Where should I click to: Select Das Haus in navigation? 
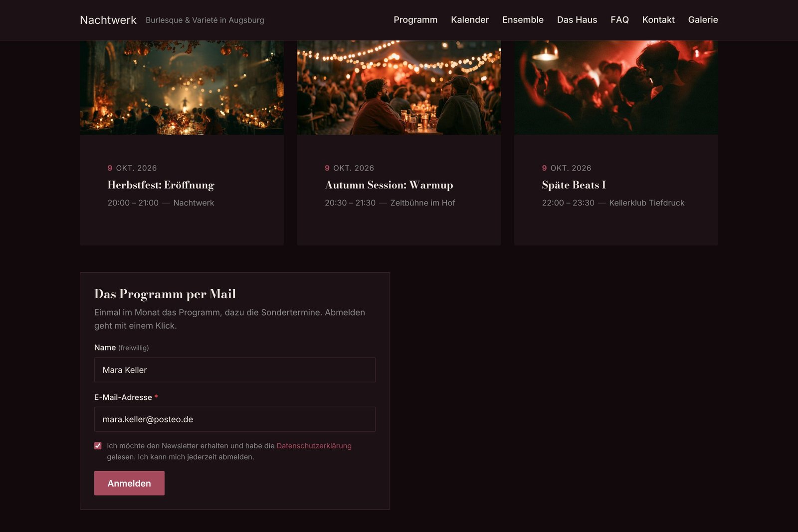click(x=577, y=20)
